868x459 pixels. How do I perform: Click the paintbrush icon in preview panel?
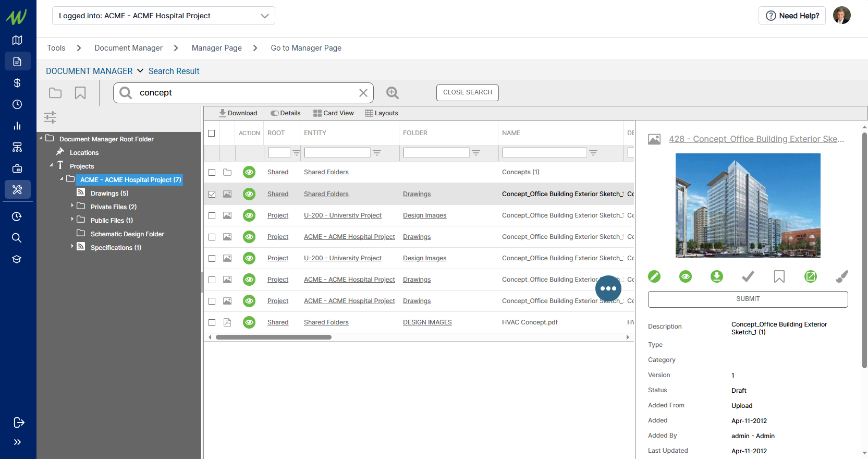coord(841,276)
